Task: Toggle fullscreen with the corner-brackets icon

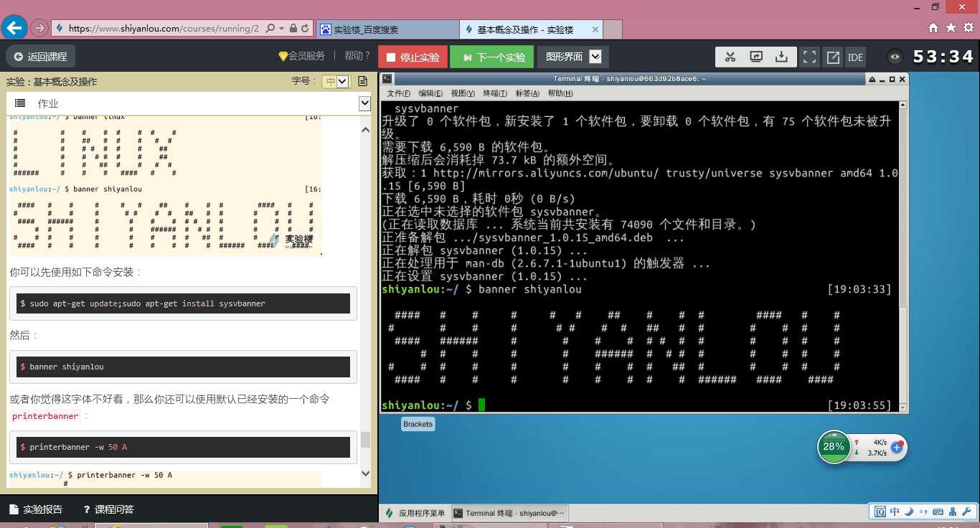Action: 809,57
